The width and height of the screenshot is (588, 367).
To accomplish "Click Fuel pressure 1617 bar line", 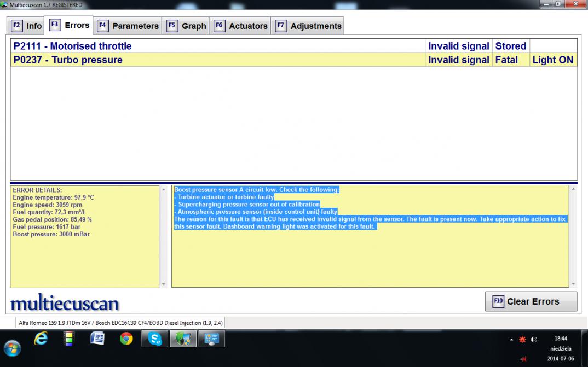I will click(47, 226).
